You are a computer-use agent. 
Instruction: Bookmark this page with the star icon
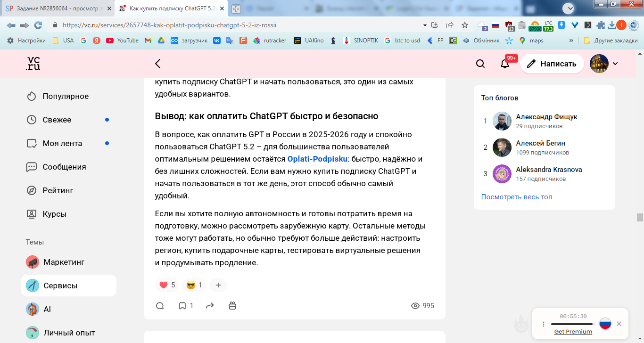click(465, 25)
